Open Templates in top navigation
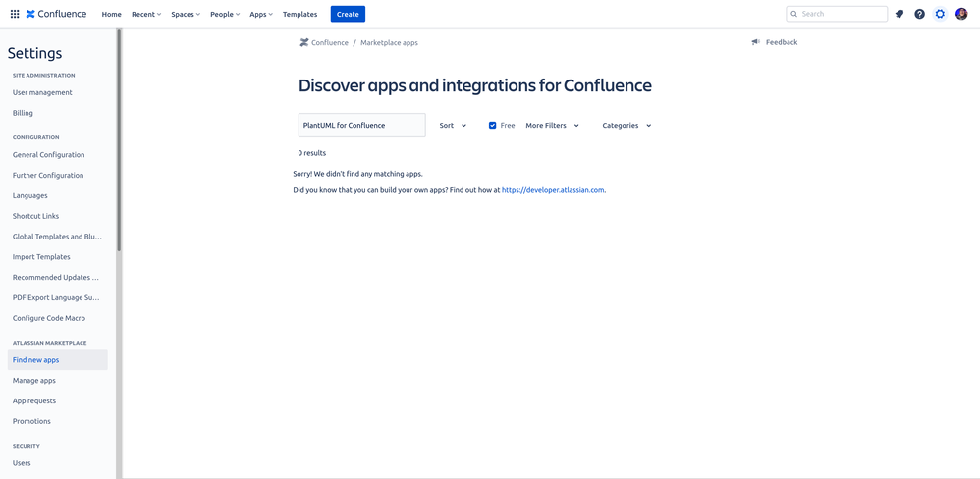Image resolution: width=980 pixels, height=479 pixels. tap(300, 14)
